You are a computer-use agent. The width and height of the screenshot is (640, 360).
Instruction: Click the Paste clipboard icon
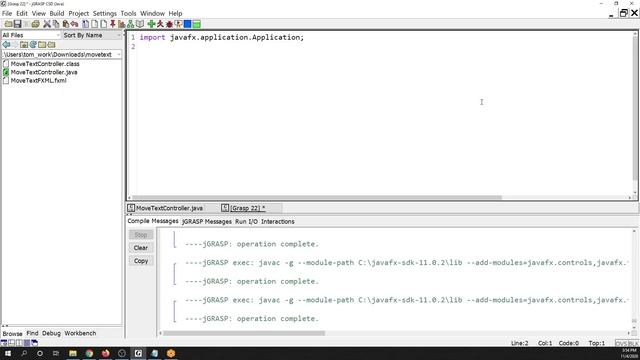click(65, 24)
